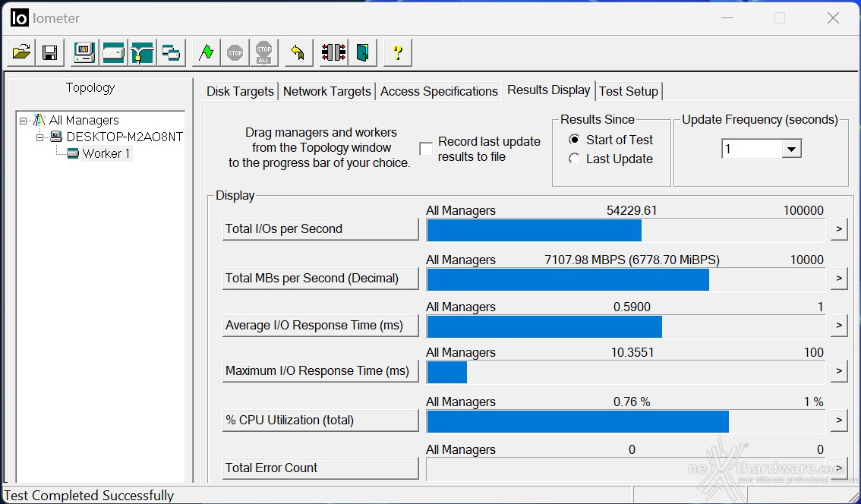861x504 pixels.
Task: Open the About help question mark icon
Action: (398, 52)
